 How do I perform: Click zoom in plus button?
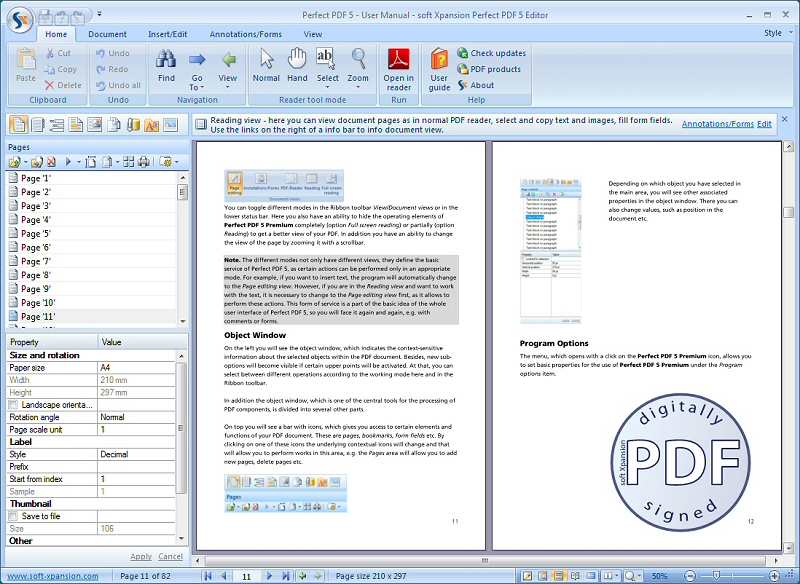(774, 576)
